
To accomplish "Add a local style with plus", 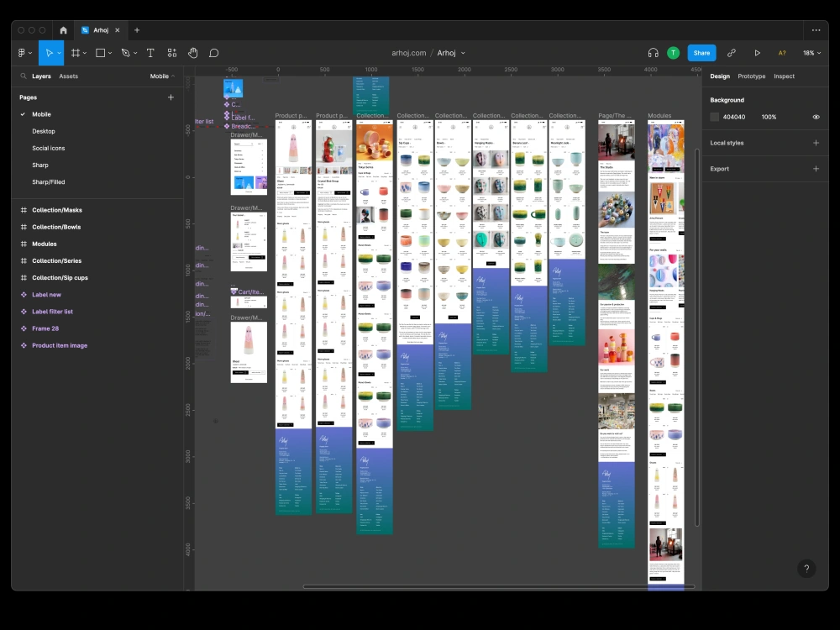I will 816,143.
